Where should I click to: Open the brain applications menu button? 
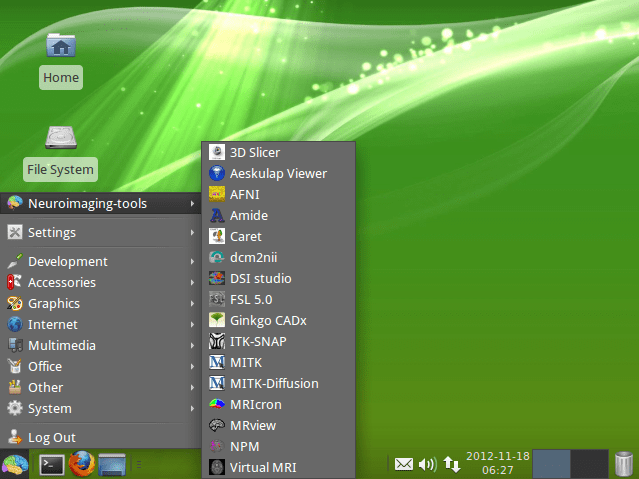[15, 464]
